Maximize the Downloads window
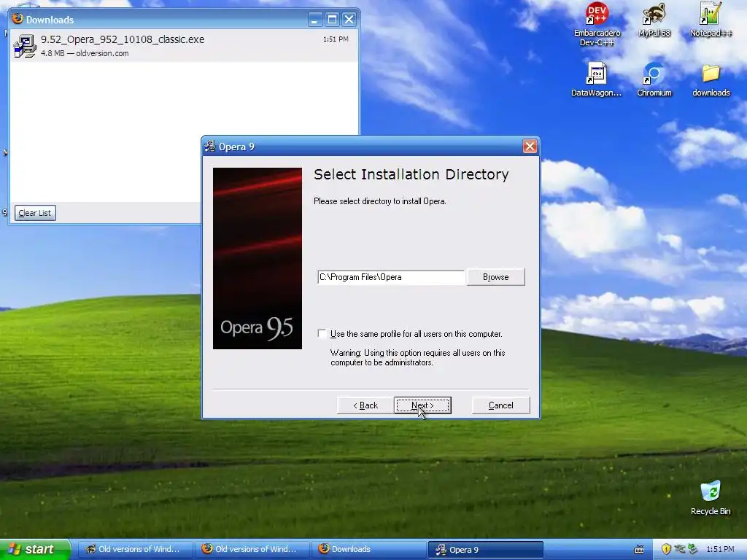 click(x=332, y=20)
